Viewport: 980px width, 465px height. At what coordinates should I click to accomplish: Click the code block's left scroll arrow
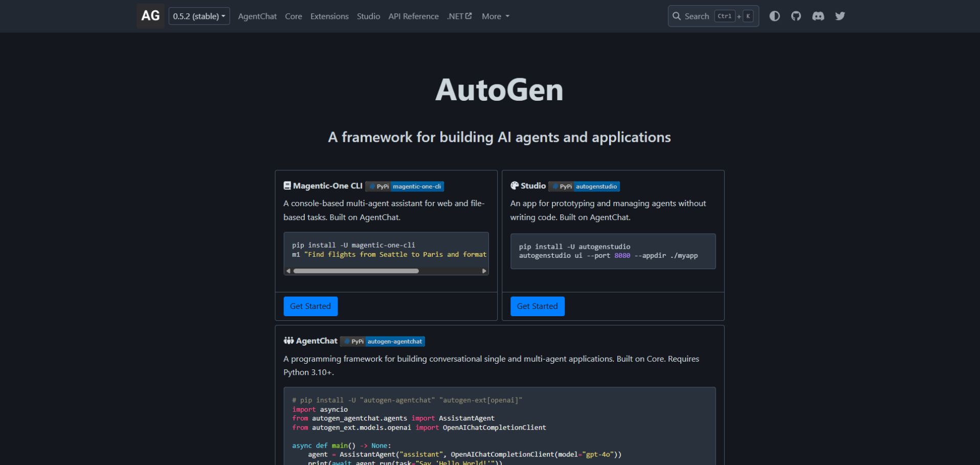pos(288,271)
